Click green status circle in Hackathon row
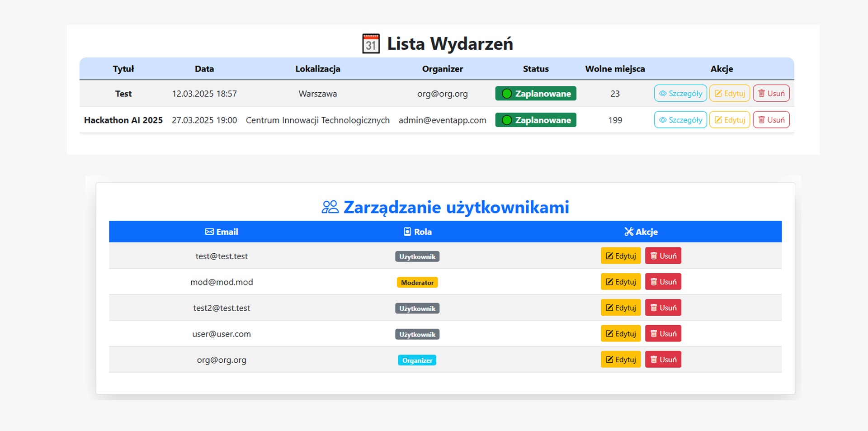 click(507, 120)
